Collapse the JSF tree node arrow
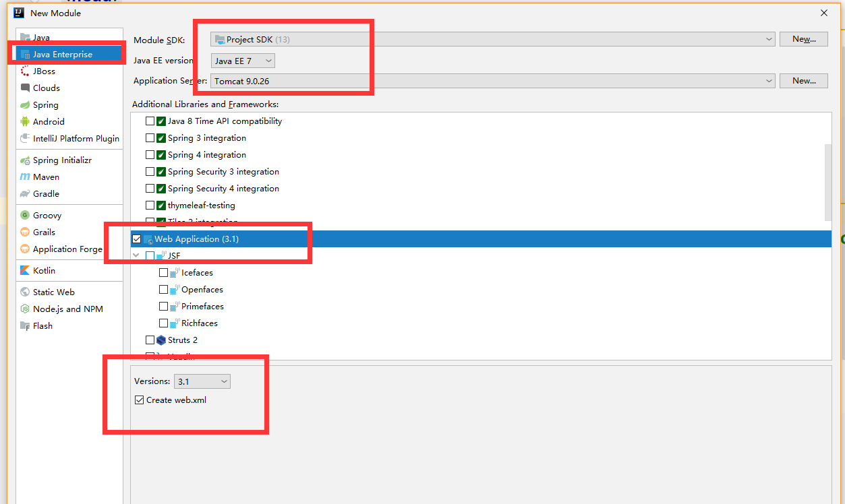Image resolution: width=845 pixels, height=504 pixels. coord(137,256)
